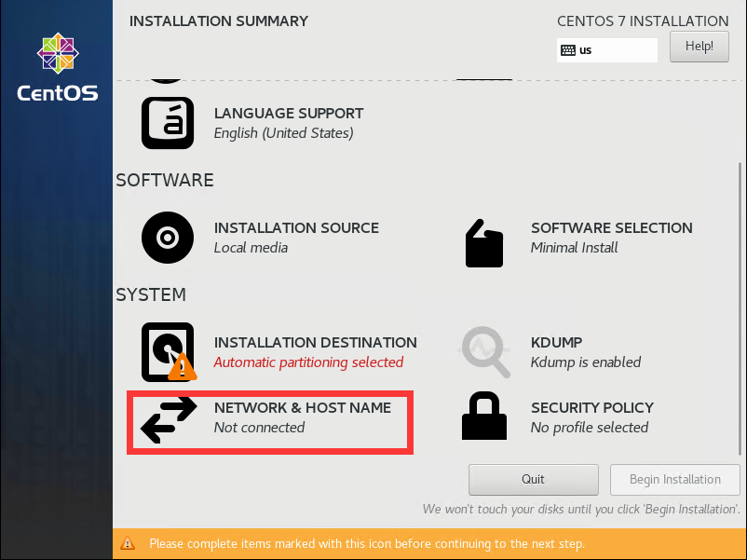Click the keyboard layout icon
This screenshot has height=560, width=747.
pos(568,50)
